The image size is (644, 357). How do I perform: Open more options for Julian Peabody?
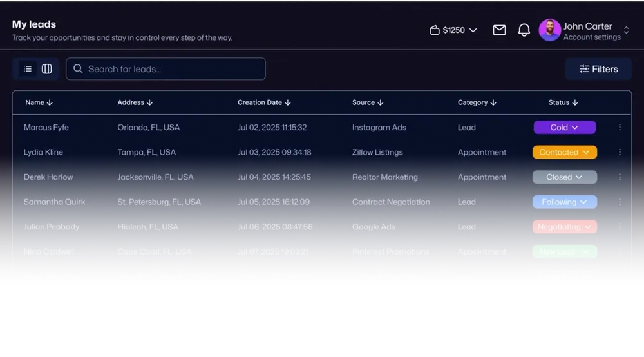tap(620, 227)
